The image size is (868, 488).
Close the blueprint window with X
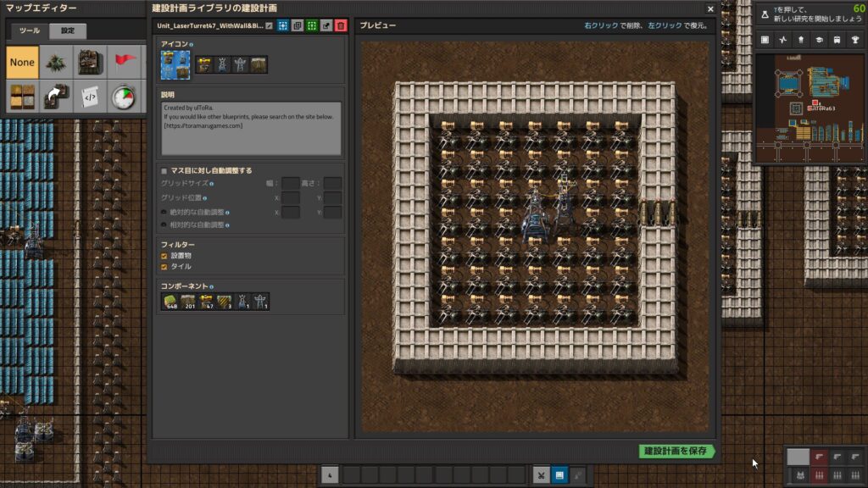point(710,8)
